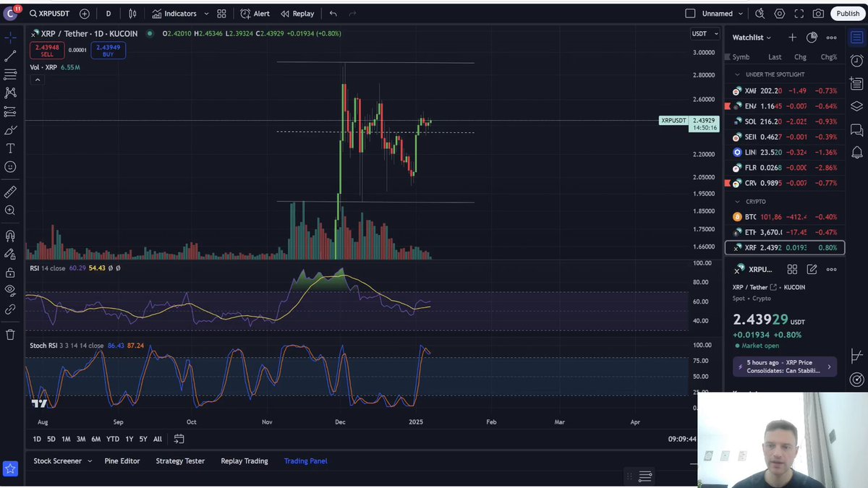Toggle hide all drawings eye icon
Image resolution: width=868 pixels, height=488 pixels.
coord(10,291)
